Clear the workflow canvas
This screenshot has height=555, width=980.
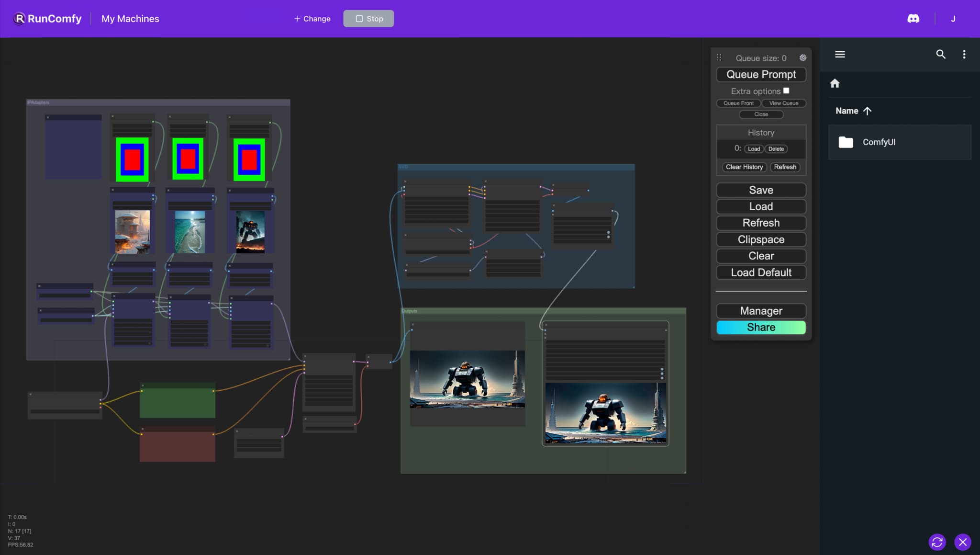click(761, 256)
